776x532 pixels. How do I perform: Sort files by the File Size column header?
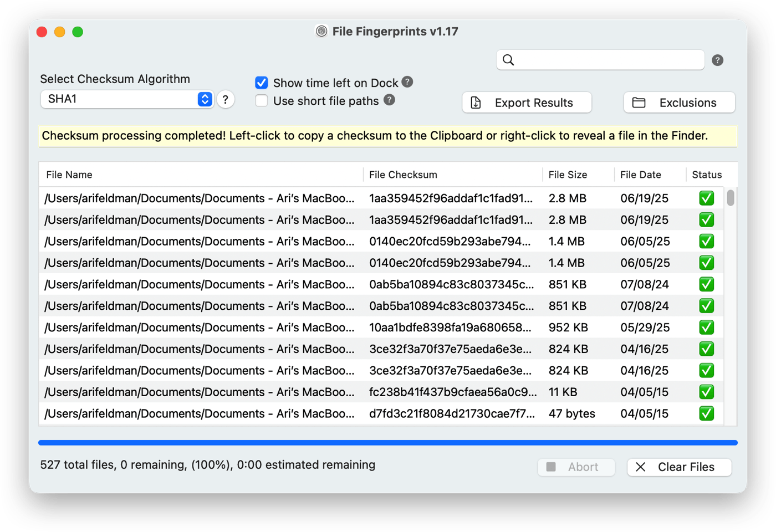(x=569, y=174)
